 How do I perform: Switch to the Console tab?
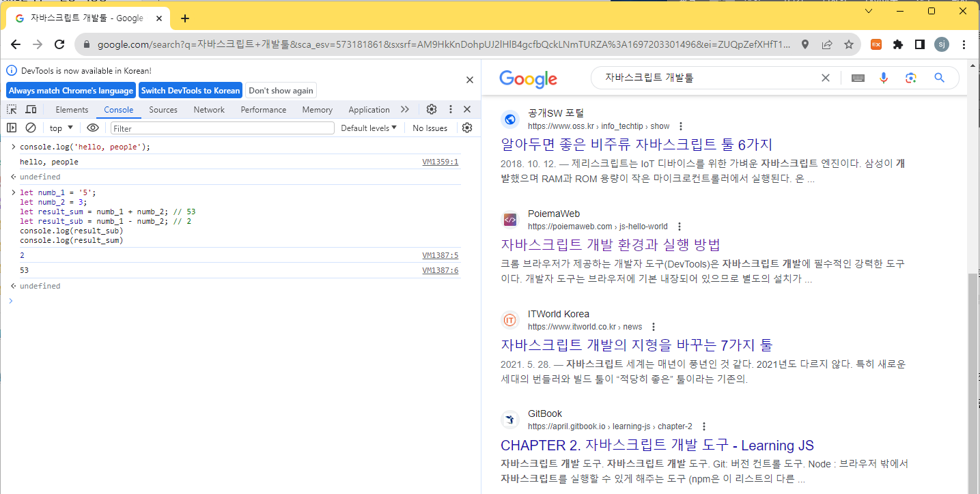point(119,109)
